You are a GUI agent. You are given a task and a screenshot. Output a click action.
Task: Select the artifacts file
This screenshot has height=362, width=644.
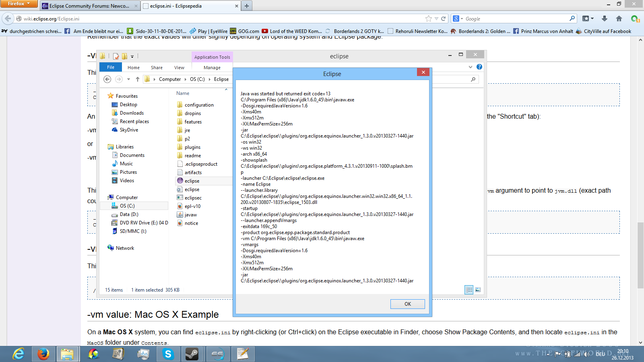(x=189, y=173)
